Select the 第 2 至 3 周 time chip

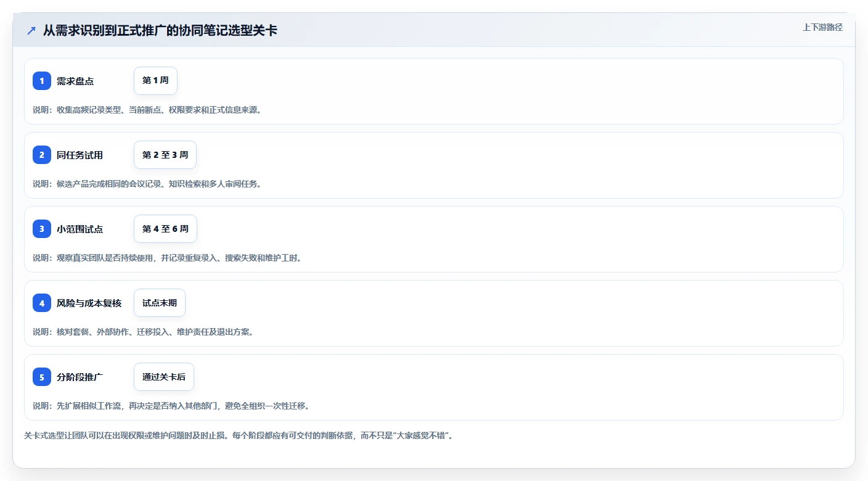165,155
